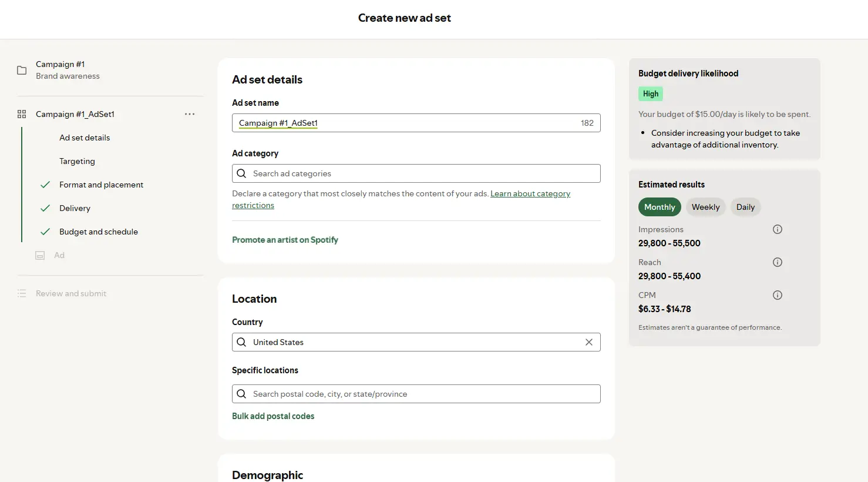Click Bulk add postal codes

(273, 416)
